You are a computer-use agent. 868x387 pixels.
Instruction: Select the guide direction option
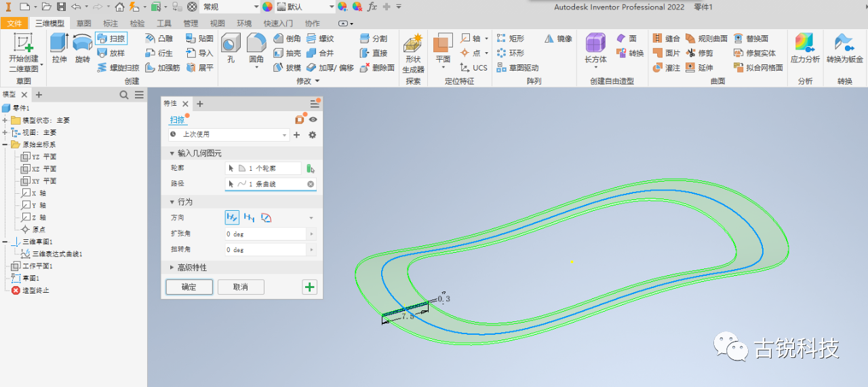coord(266,218)
